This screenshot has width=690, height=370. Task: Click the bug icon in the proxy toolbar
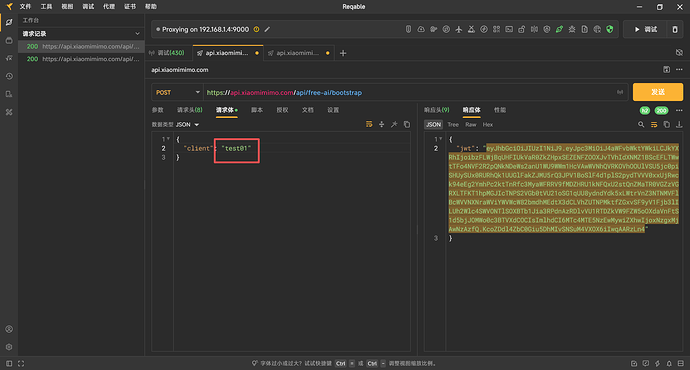click(x=572, y=29)
